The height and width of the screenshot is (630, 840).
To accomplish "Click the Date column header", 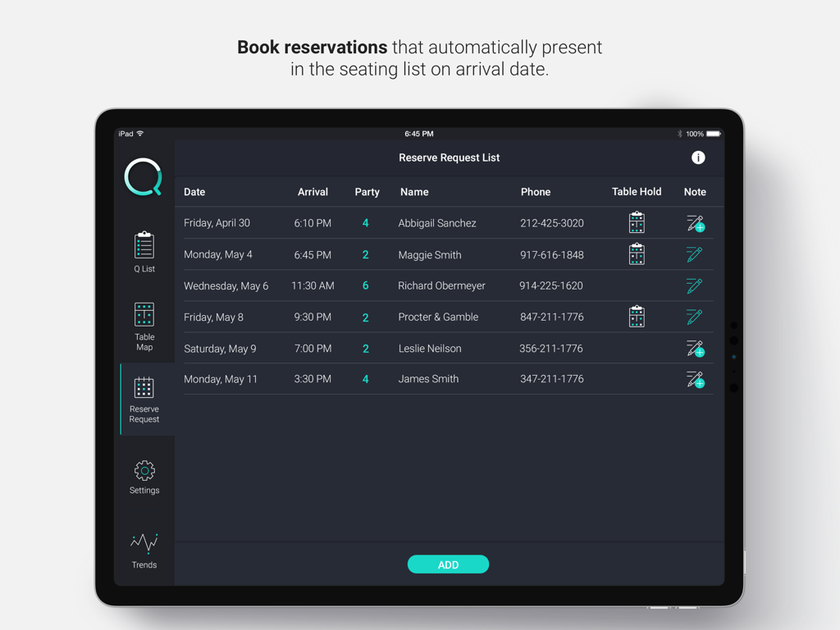I will pyautogui.click(x=194, y=191).
